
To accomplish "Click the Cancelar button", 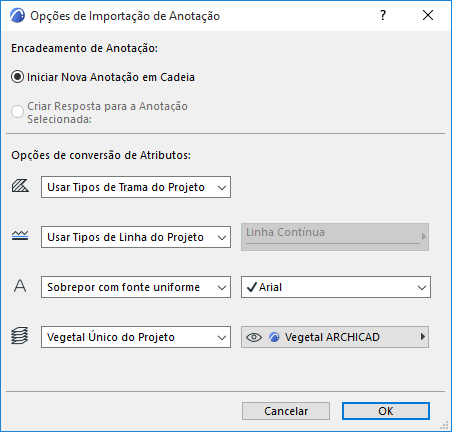I will tap(286, 411).
